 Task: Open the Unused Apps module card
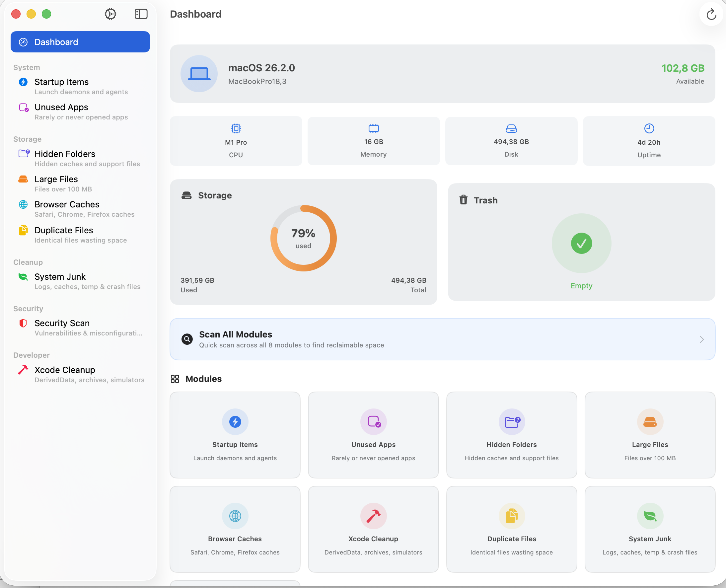click(373, 435)
